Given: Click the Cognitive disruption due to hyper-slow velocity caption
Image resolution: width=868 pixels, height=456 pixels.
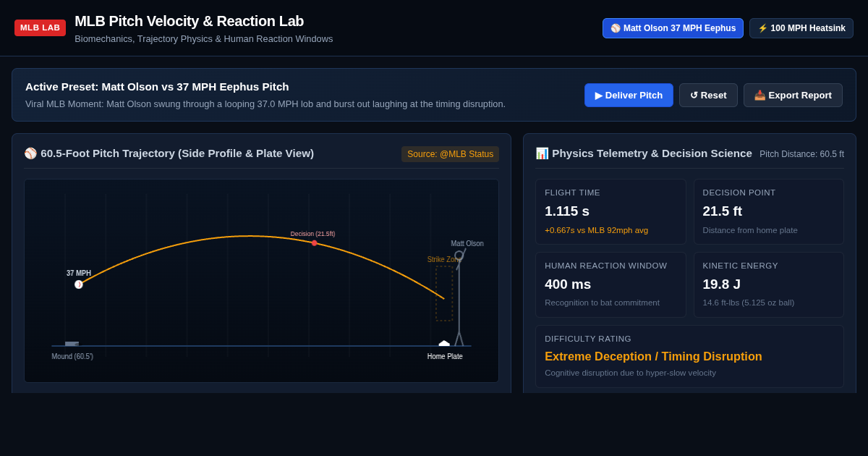Looking at the screenshot, I should (x=630, y=373).
